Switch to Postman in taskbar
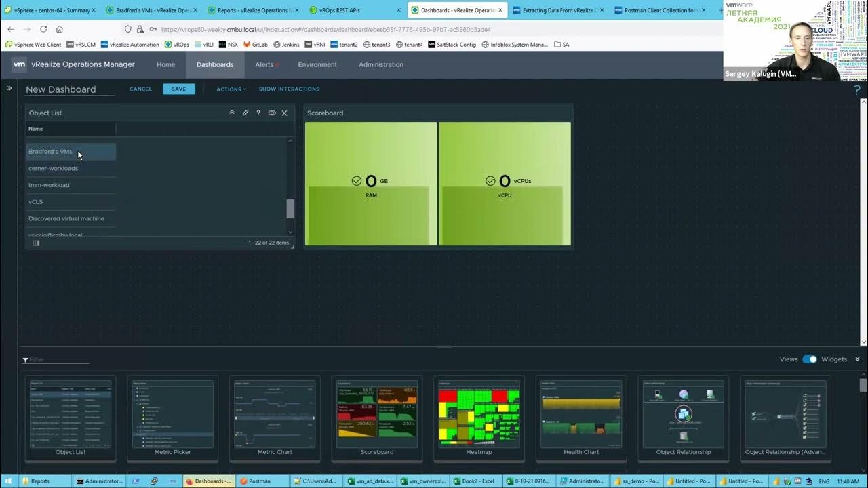Screen dimensions: 868x488 262,481
